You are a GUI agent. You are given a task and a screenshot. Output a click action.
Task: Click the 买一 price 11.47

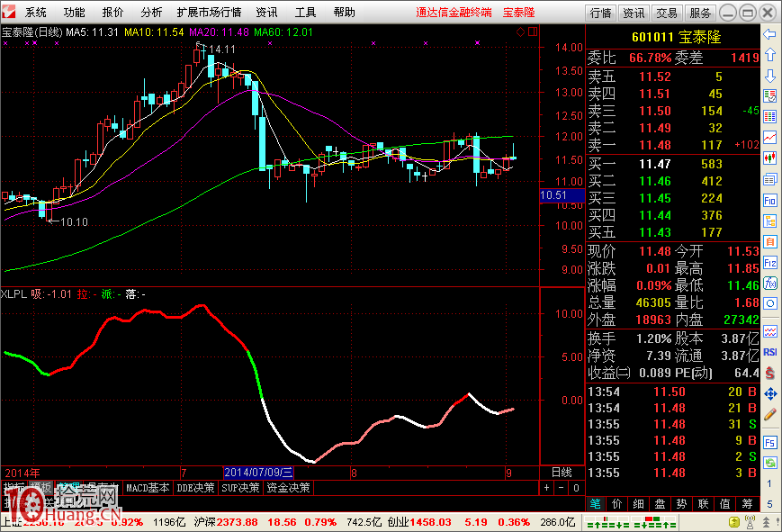point(655,164)
